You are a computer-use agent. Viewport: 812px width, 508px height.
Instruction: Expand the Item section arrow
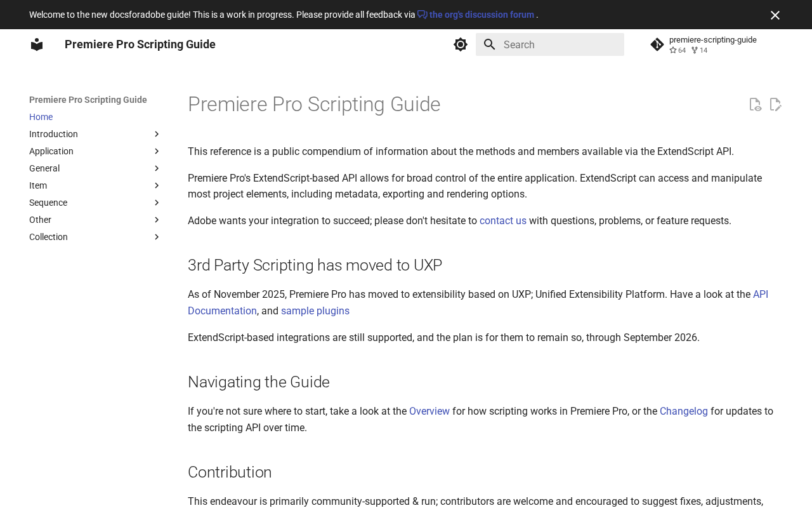(x=157, y=185)
